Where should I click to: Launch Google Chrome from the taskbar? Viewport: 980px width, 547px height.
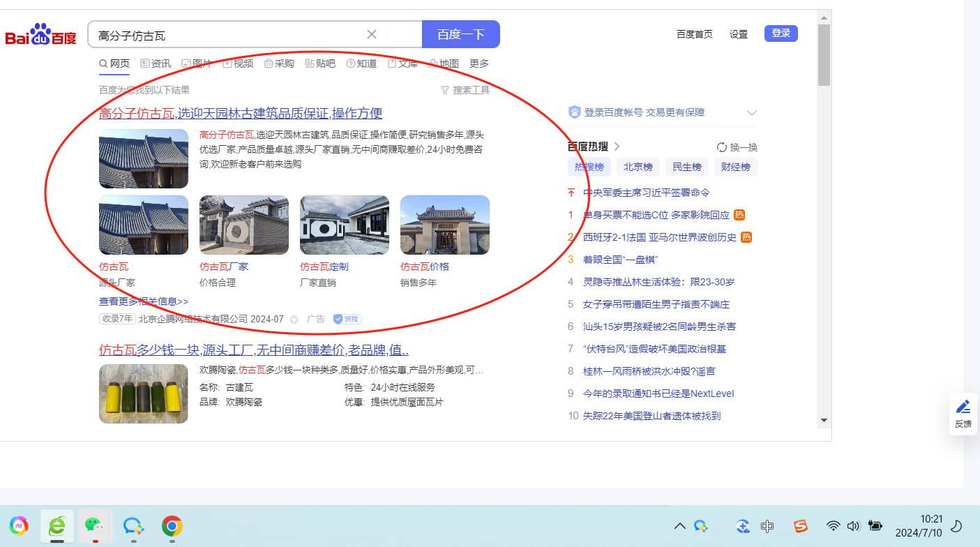pos(172,525)
